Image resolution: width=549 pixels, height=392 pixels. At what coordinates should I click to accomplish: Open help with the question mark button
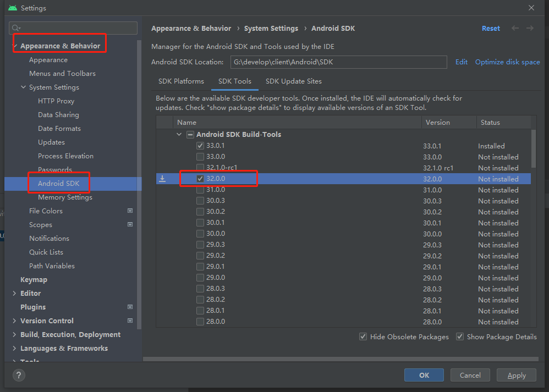coord(19,375)
